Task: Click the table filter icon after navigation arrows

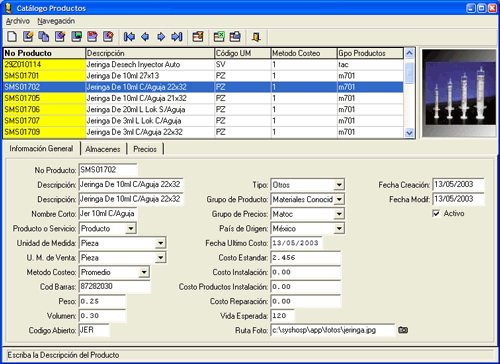Action: pos(198,36)
